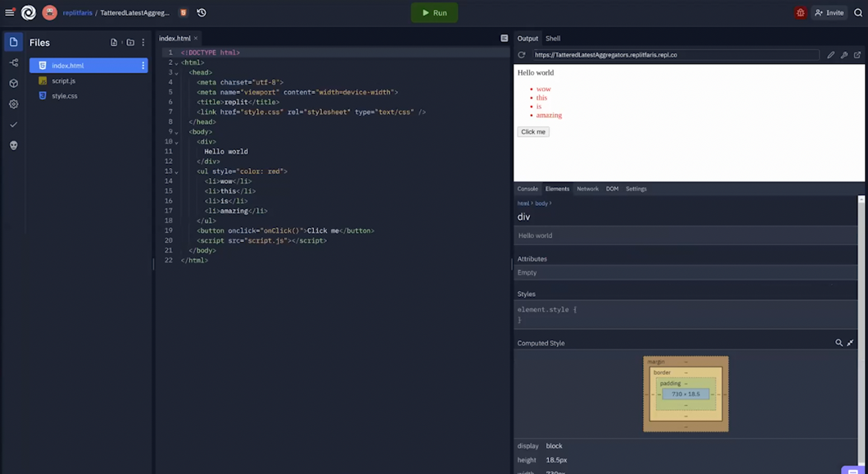Screen dimensions: 868x474
Task: Open the preview in new tab
Action: 857,55
